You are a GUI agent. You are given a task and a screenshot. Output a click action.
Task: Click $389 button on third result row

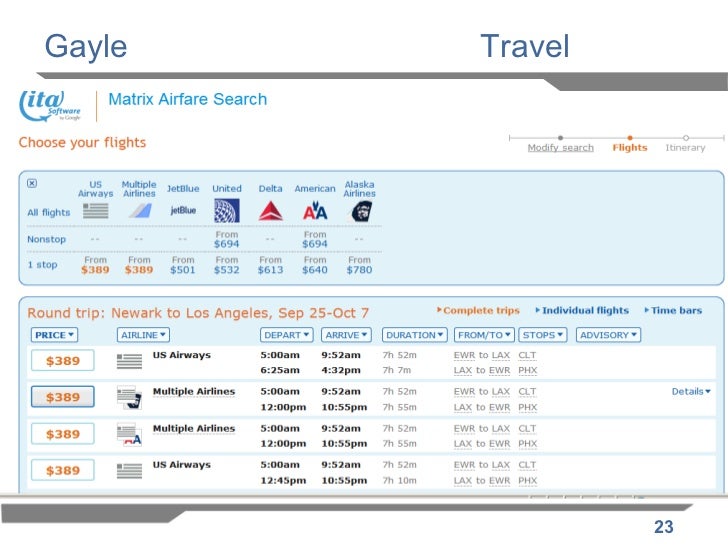63,434
